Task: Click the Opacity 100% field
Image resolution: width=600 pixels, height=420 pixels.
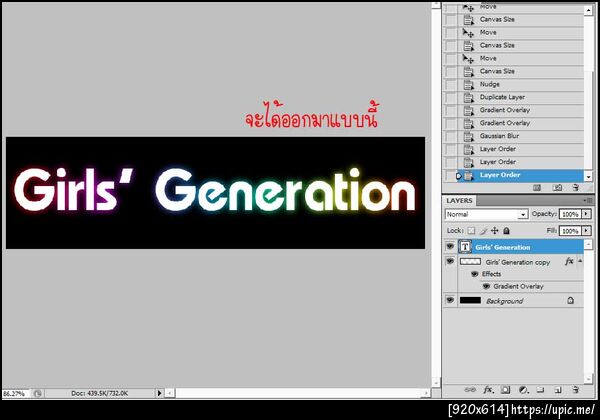Action: click(x=570, y=214)
